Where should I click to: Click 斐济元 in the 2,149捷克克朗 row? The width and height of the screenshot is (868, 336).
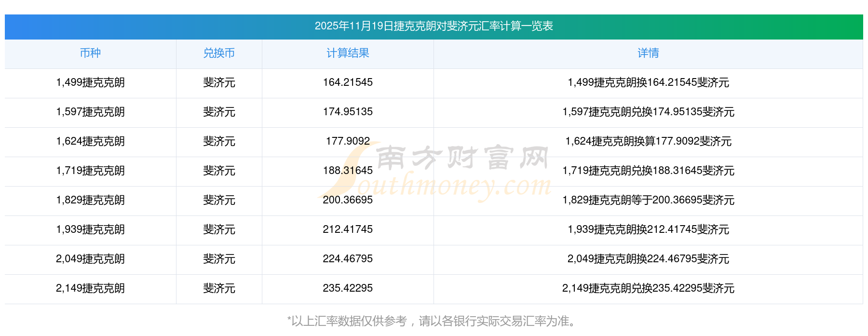[x=219, y=288]
